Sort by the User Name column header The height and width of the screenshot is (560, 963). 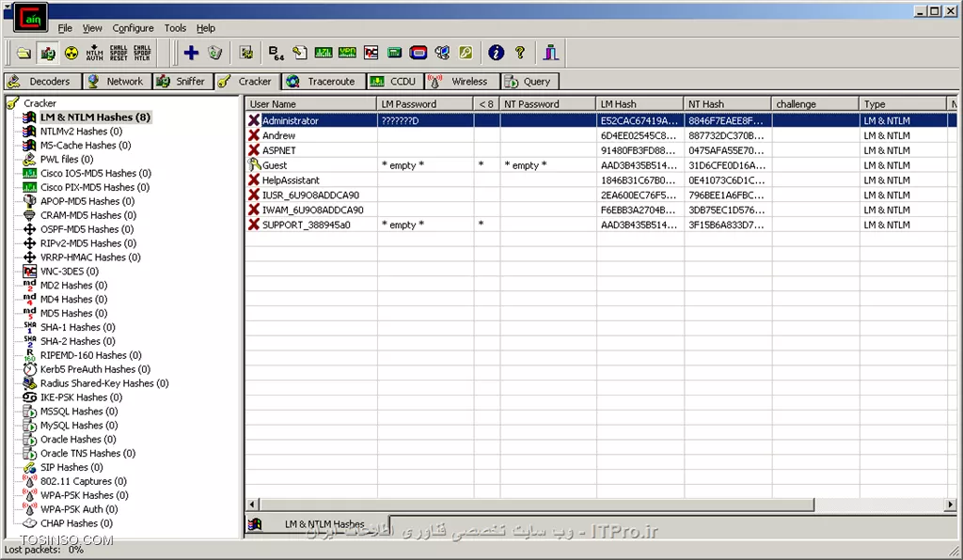pos(310,104)
